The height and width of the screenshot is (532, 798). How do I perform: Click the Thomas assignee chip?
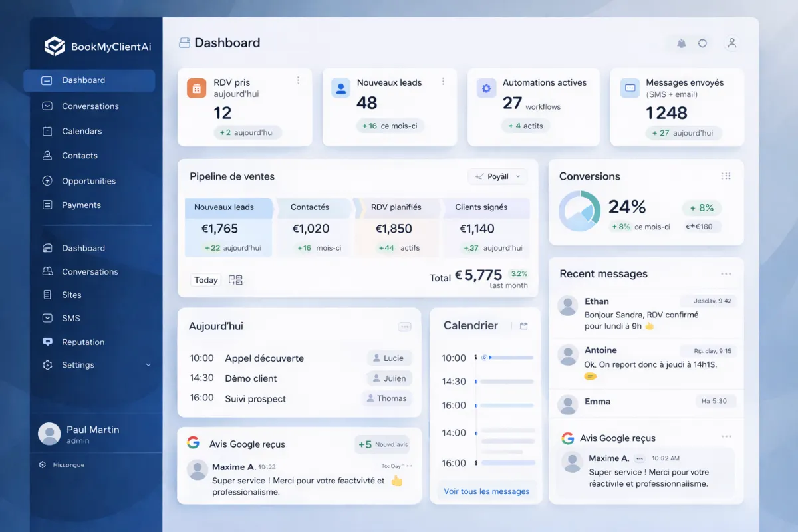386,398
